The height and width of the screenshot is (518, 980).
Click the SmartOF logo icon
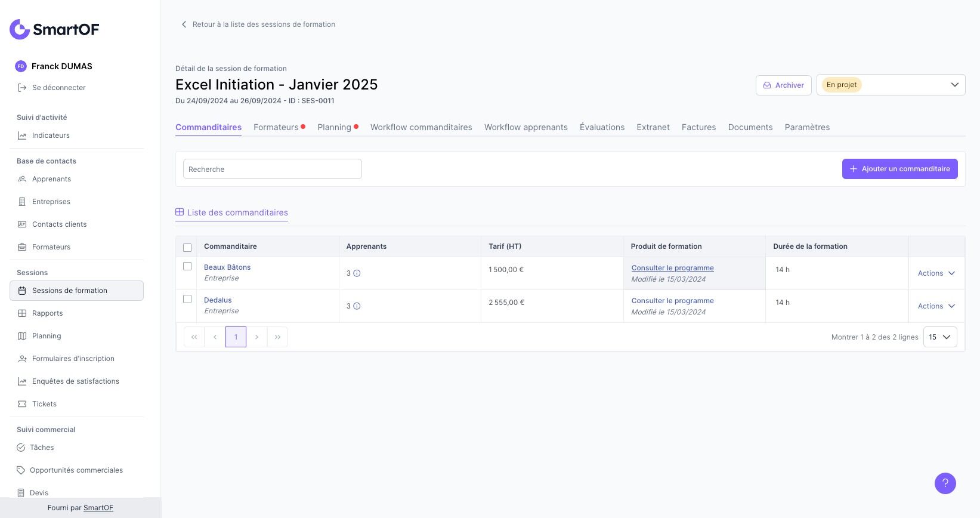[x=20, y=29]
